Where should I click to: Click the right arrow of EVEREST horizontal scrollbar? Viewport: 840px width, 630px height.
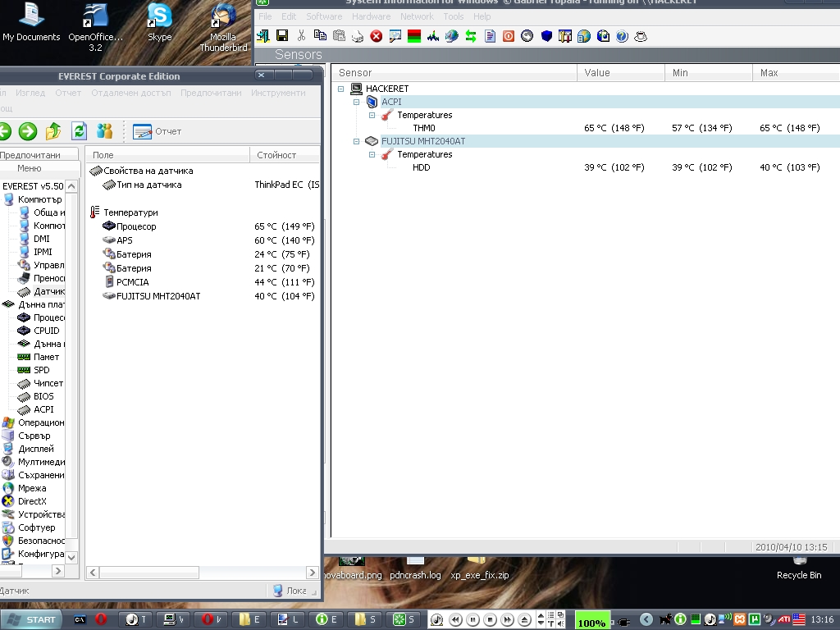click(313, 572)
